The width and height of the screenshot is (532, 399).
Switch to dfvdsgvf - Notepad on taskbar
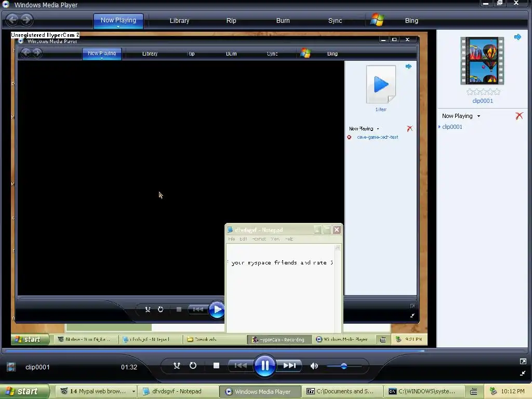tap(178, 391)
